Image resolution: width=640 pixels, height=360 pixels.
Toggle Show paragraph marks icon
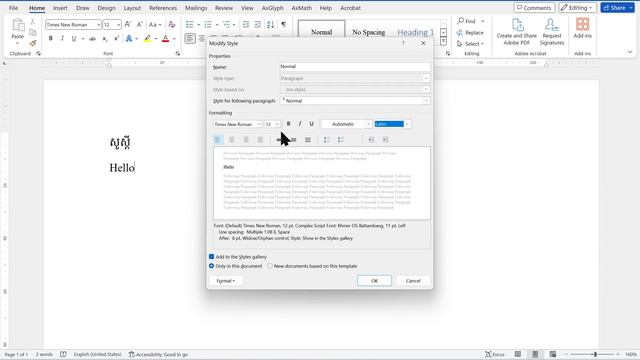pyautogui.click(x=284, y=24)
